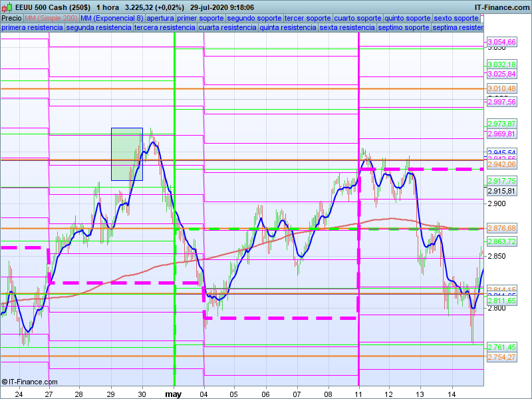Select the green shaded rectangle drawing

click(x=126, y=154)
